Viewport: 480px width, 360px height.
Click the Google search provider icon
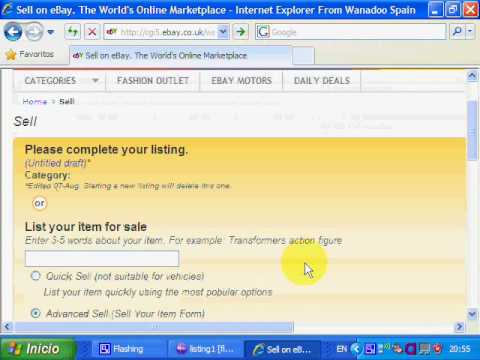point(263,32)
